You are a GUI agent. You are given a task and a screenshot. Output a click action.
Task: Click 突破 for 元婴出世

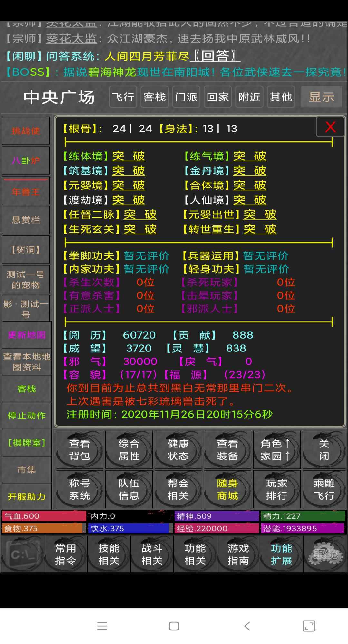click(x=260, y=215)
